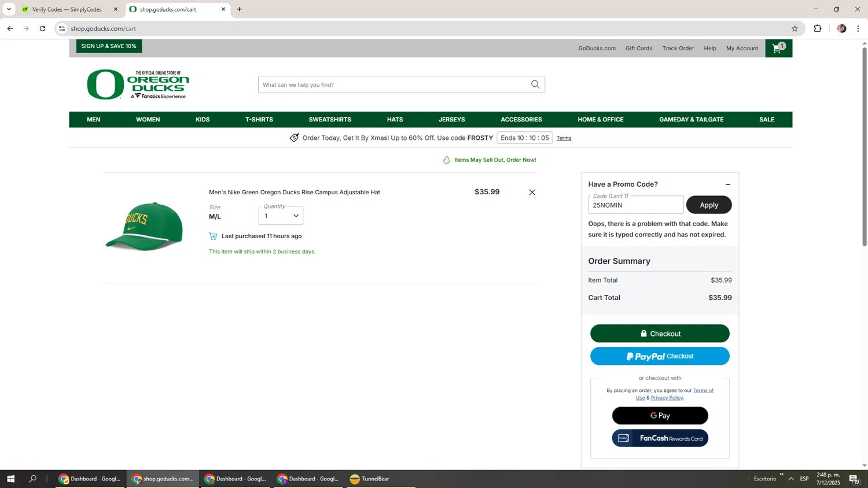Image resolution: width=868 pixels, height=488 pixels.
Task: Bookmark this page with the star icon
Action: tap(795, 28)
